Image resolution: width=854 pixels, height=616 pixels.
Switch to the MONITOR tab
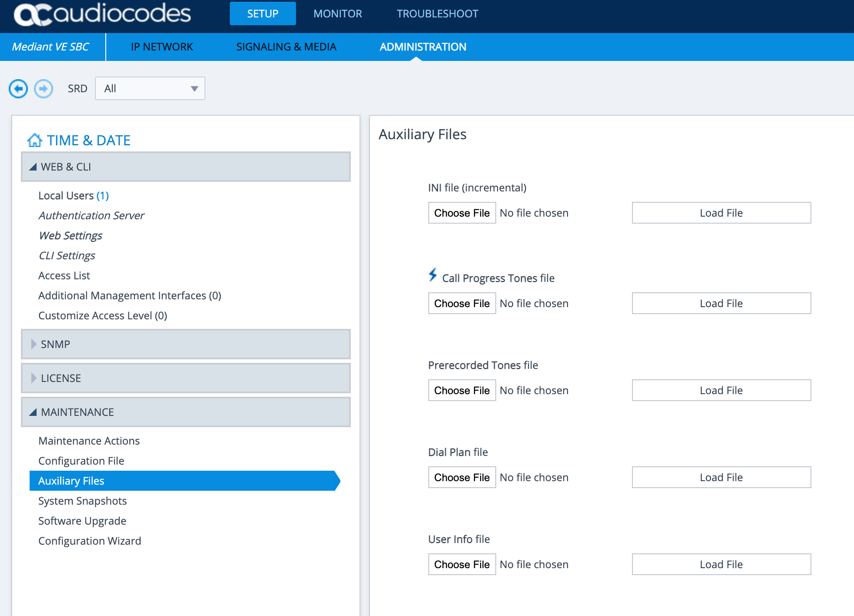click(x=338, y=14)
